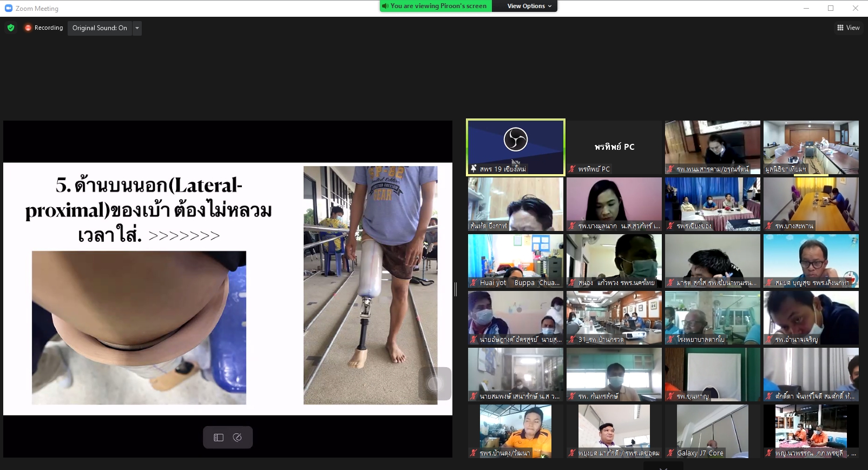868x470 pixels.
Task: Toggle Original Sound: On button
Action: (100, 28)
